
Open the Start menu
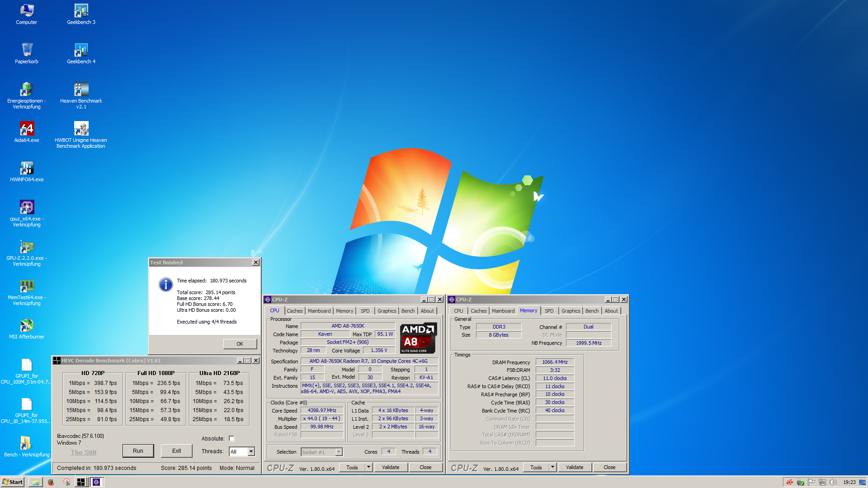13,482
